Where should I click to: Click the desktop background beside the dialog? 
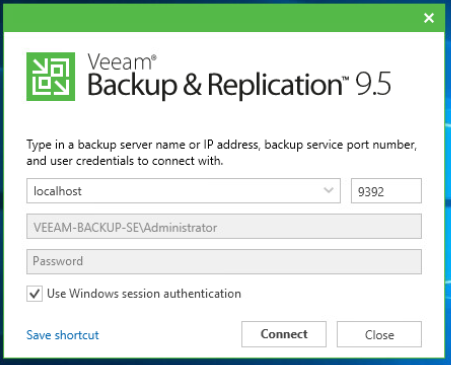pos(448,200)
